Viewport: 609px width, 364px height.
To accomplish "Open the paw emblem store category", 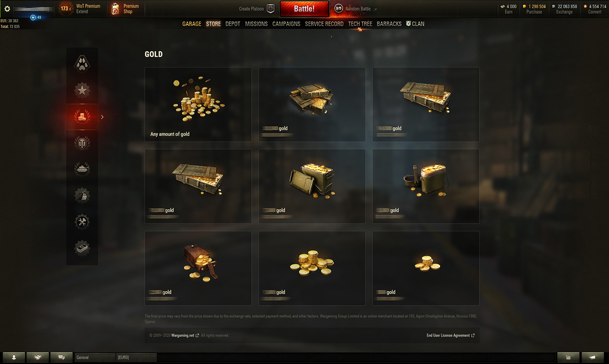I will pyautogui.click(x=82, y=63).
